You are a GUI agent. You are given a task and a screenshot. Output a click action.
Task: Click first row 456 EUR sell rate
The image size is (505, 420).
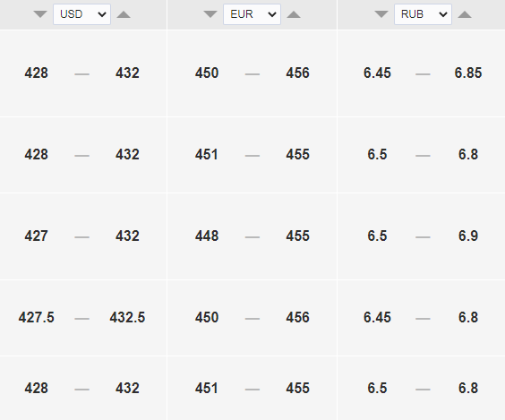[297, 73]
